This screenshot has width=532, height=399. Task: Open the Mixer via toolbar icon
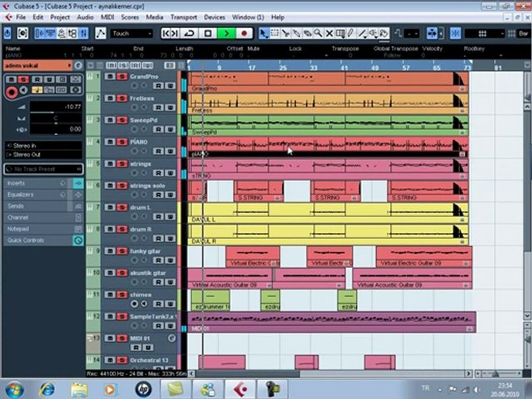(x=83, y=33)
